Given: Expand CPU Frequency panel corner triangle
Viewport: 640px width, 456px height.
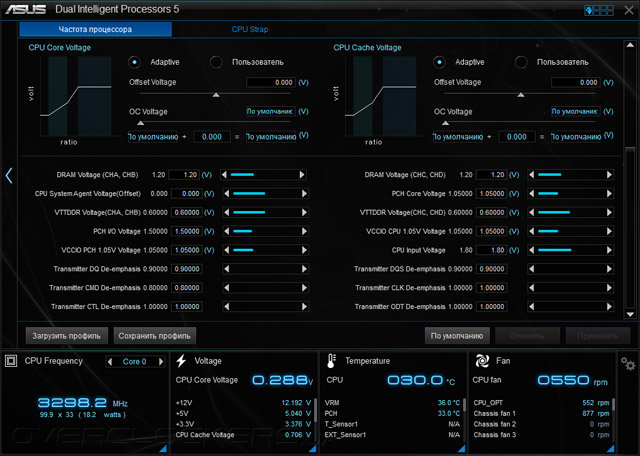Looking at the screenshot, I should (x=163, y=449).
